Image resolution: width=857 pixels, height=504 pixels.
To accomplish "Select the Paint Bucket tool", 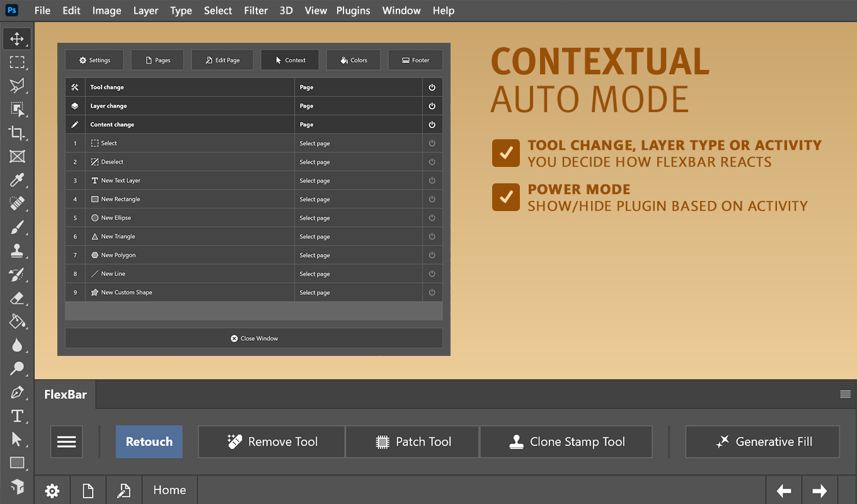I will 17,321.
